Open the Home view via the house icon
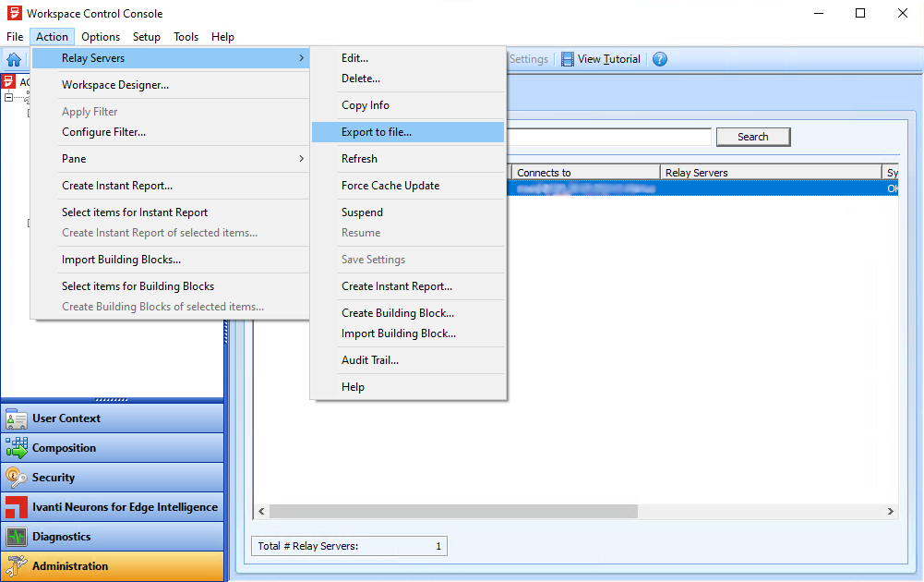The width and height of the screenshot is (924, 582). coord(13,58)
